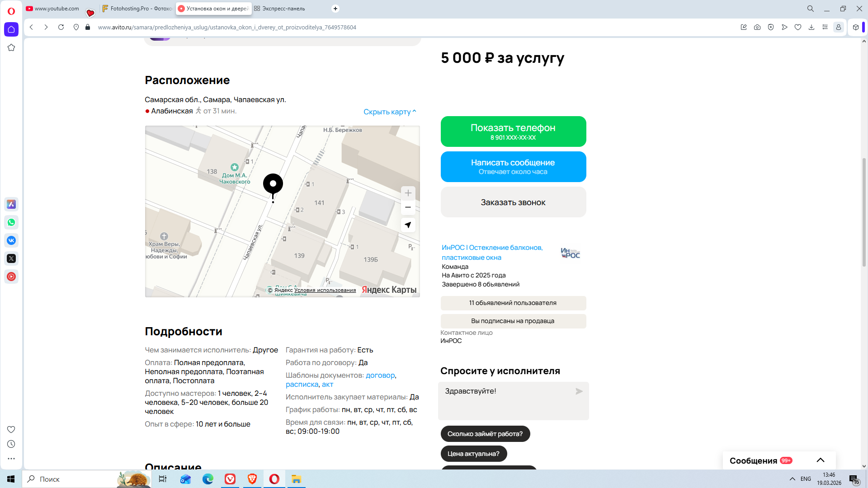The height and width of the screenshot is (488, 868).
Task: Open Windows taskbar search box
Action: click(68, 479)
